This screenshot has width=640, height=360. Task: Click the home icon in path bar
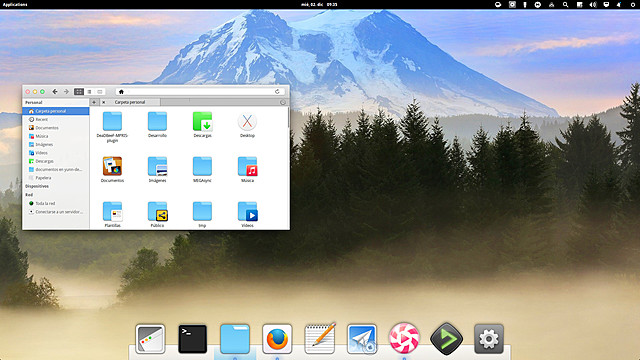pos(121,92)
